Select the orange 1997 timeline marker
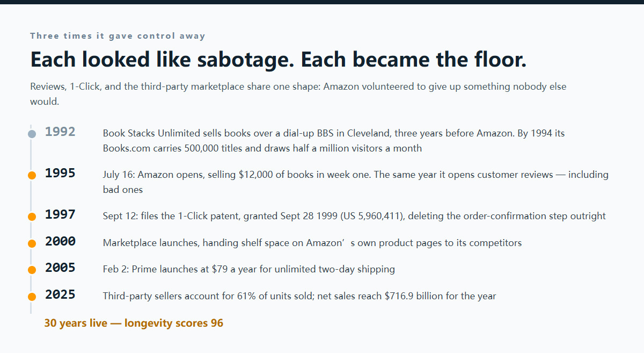 tap(32, 217)
